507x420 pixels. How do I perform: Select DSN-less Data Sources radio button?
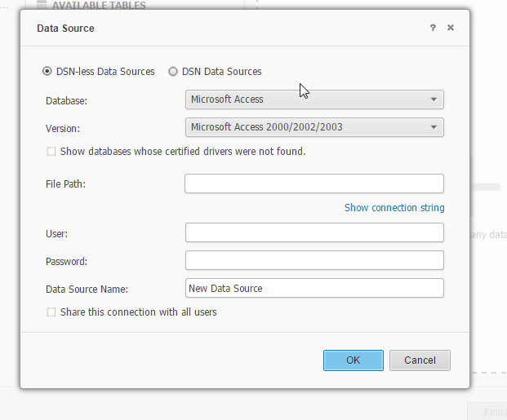47,72
